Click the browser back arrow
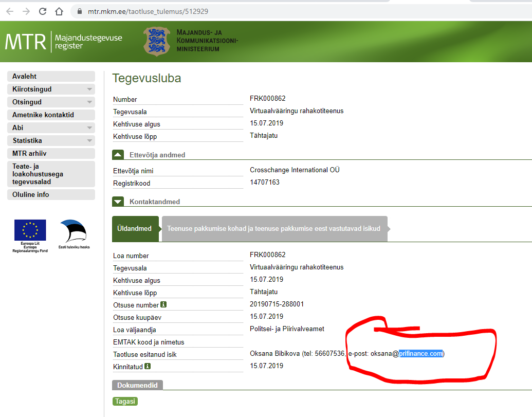532x417 pixels. click(x=10, y=11)
